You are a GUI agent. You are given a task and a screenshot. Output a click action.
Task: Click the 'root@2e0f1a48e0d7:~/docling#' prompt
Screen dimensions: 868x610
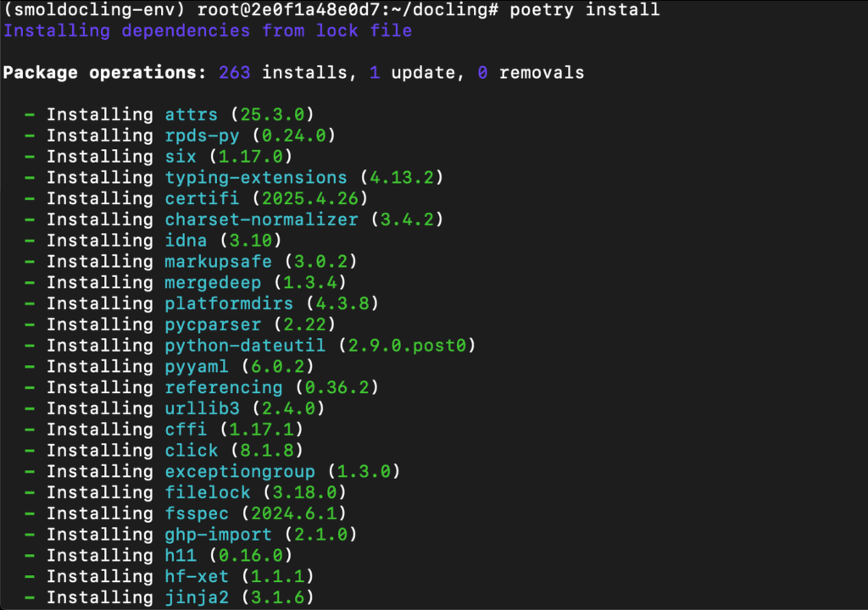(x=348, y=10)
